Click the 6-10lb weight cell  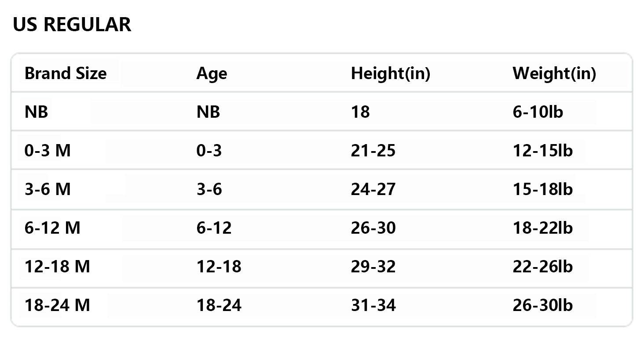tap(538, 112)
